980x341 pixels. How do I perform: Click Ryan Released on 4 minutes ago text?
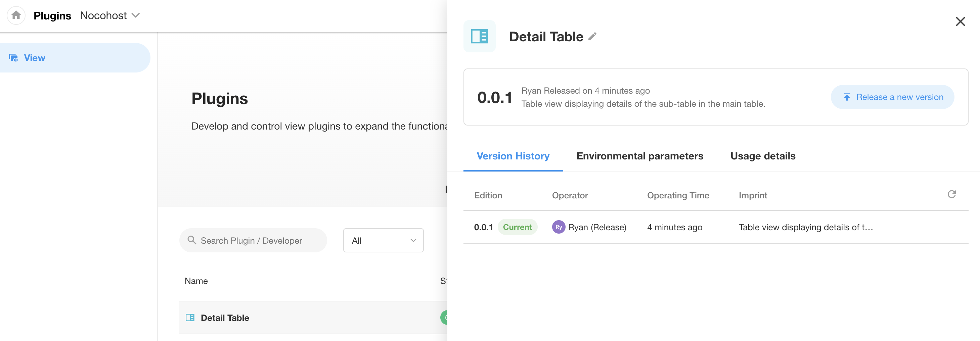click(x=585, y=91)
